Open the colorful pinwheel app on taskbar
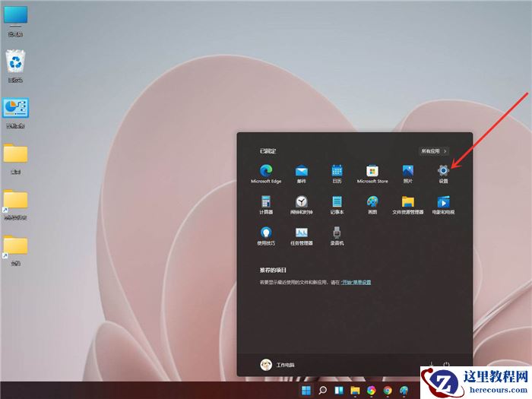 (x=371, y=390)
